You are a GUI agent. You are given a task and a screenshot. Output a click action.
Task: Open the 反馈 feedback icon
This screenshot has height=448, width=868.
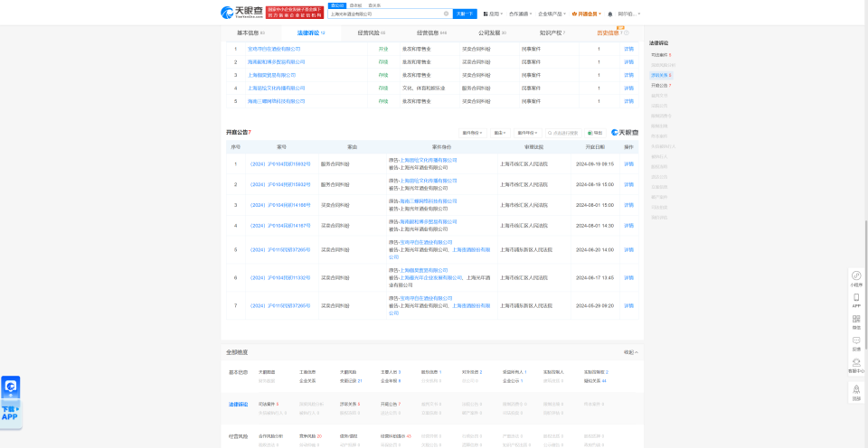tap(856, 343)
